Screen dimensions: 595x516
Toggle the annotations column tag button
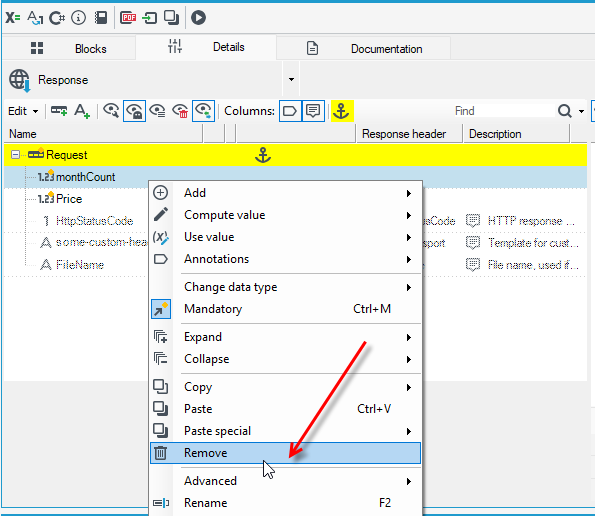290,111
